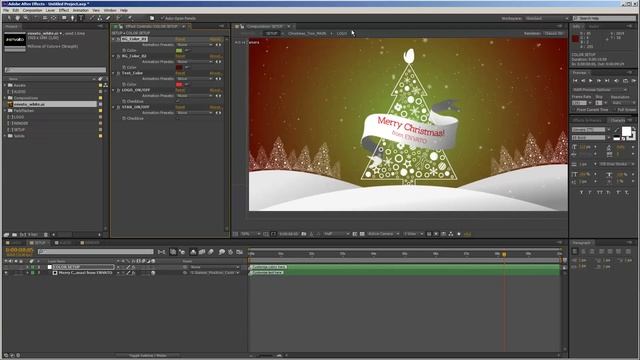Jump to last frame in Preview panel

607,81
